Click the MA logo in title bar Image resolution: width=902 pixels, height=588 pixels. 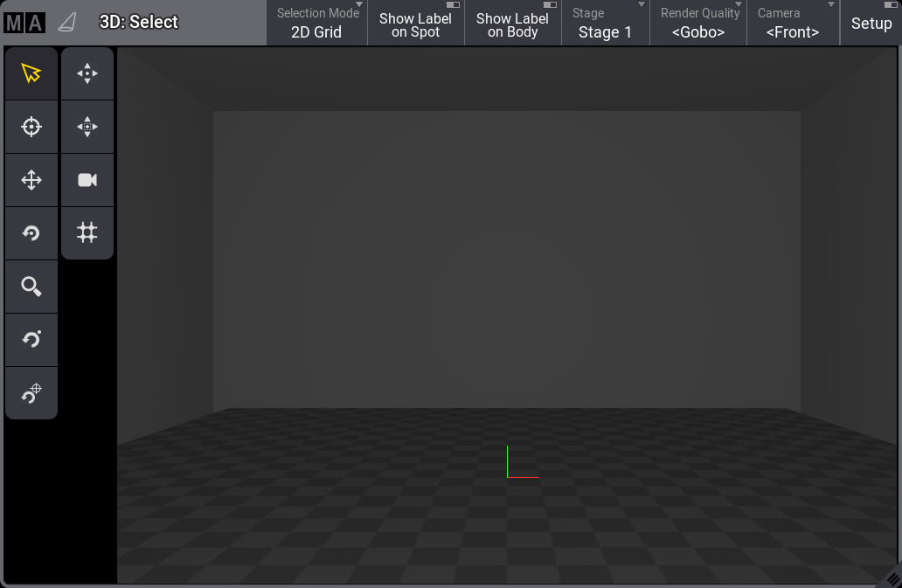pos(24,23)
